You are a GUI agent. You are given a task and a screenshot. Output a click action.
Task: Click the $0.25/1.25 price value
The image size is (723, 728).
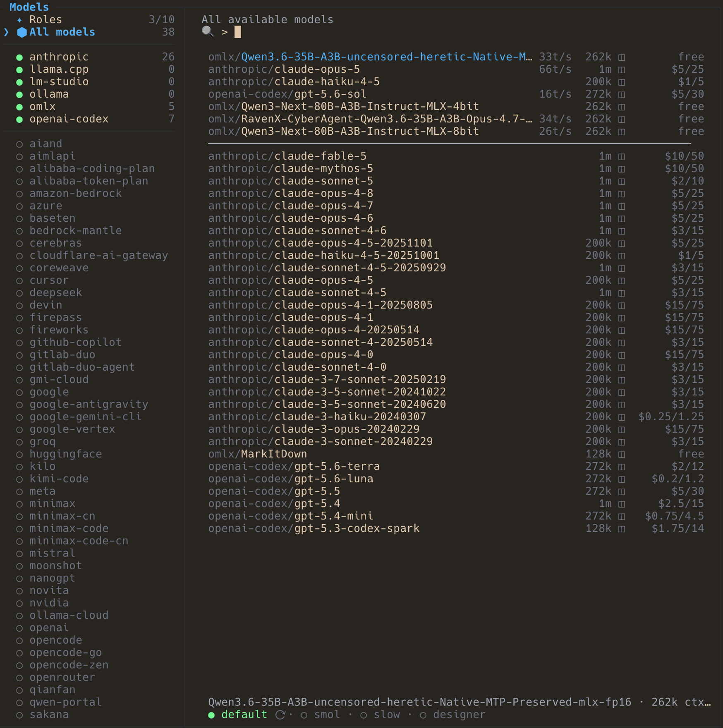pos(671,417)
